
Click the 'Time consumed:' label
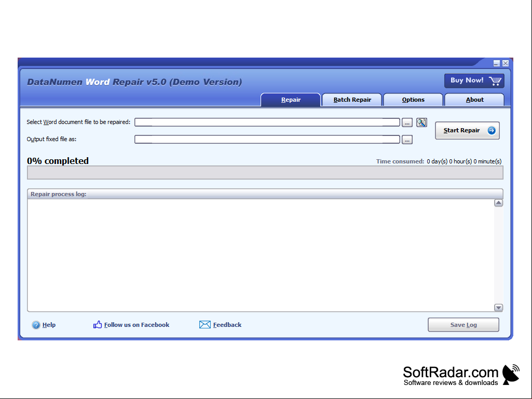pos(400,161)
